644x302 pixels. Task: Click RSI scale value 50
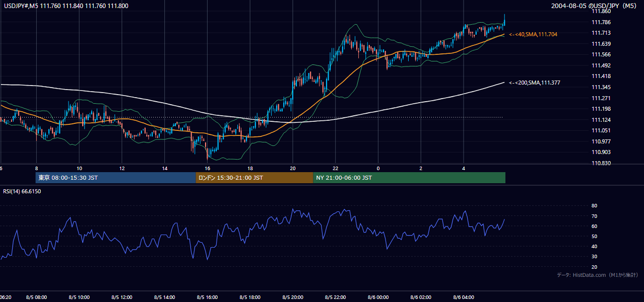594,236
